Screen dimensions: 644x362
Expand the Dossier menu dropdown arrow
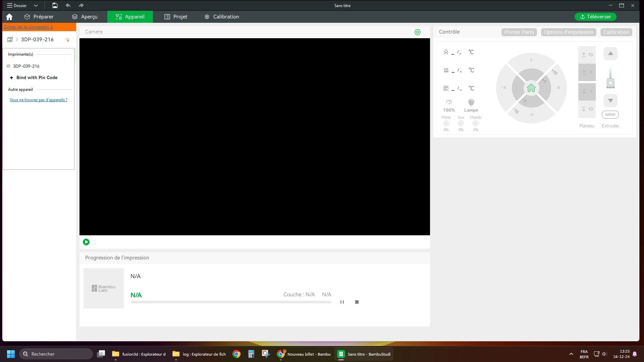[x=36, y=5]
